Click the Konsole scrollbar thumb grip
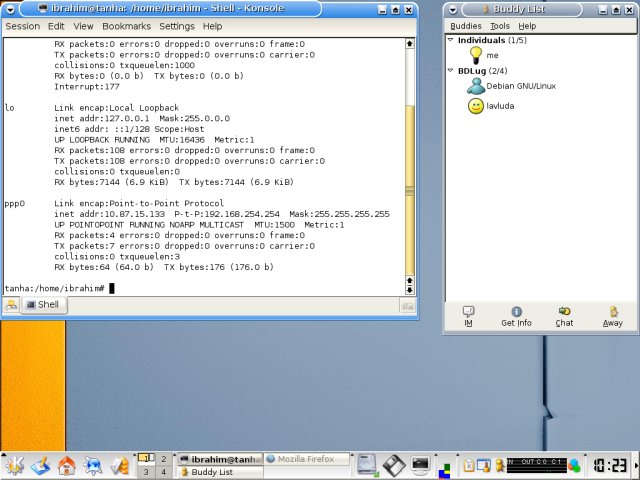 click(410, 191)
